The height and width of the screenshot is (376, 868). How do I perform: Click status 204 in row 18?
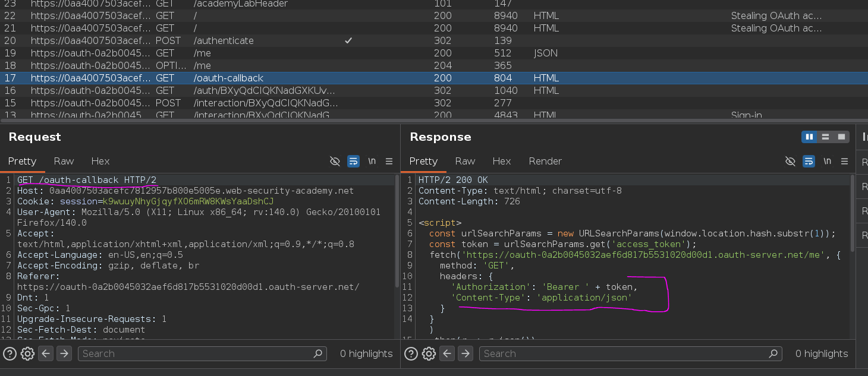tap(443, 65)
